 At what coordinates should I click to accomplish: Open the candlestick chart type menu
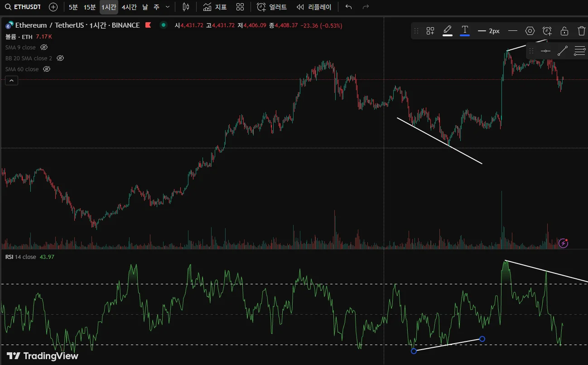pos(186,7)
